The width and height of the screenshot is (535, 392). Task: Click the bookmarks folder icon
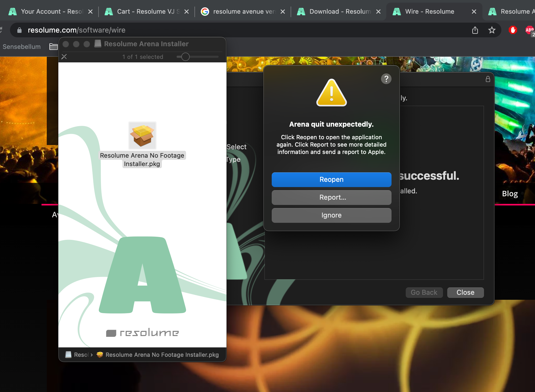(53, 47)
